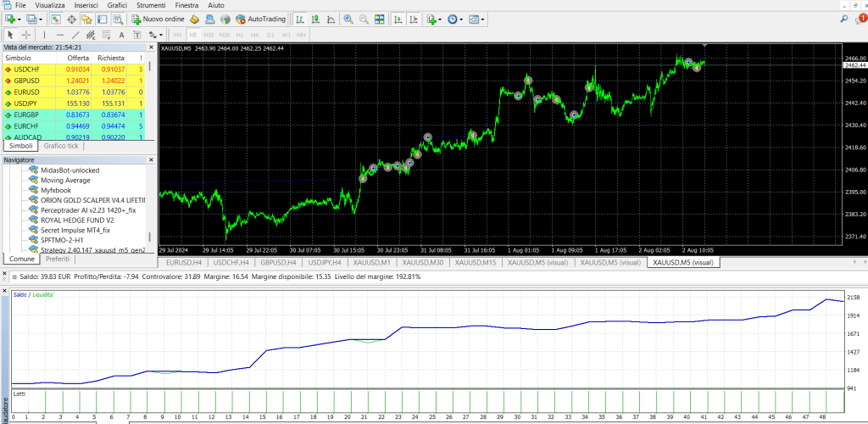The height and width of the screenshot is (424, 868).
Task: Open the Indicators list icon
Action: click(431, 20)
